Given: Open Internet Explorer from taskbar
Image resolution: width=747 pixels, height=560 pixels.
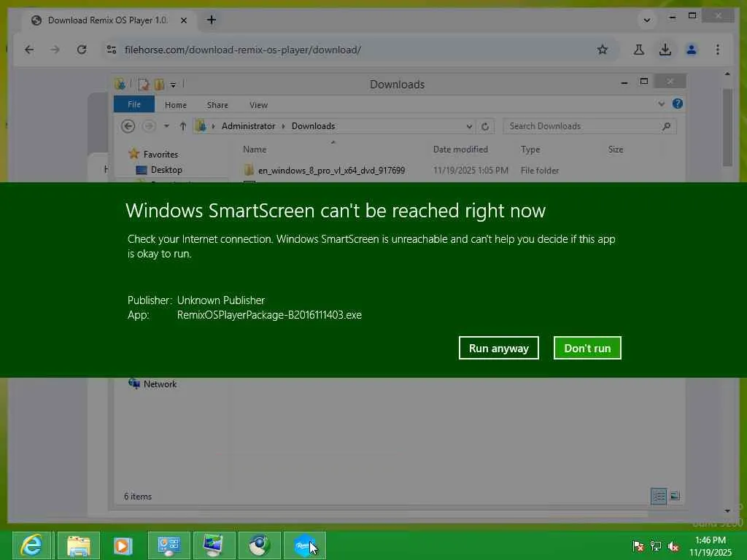Looking at the screenshot, I should [33, 545].
